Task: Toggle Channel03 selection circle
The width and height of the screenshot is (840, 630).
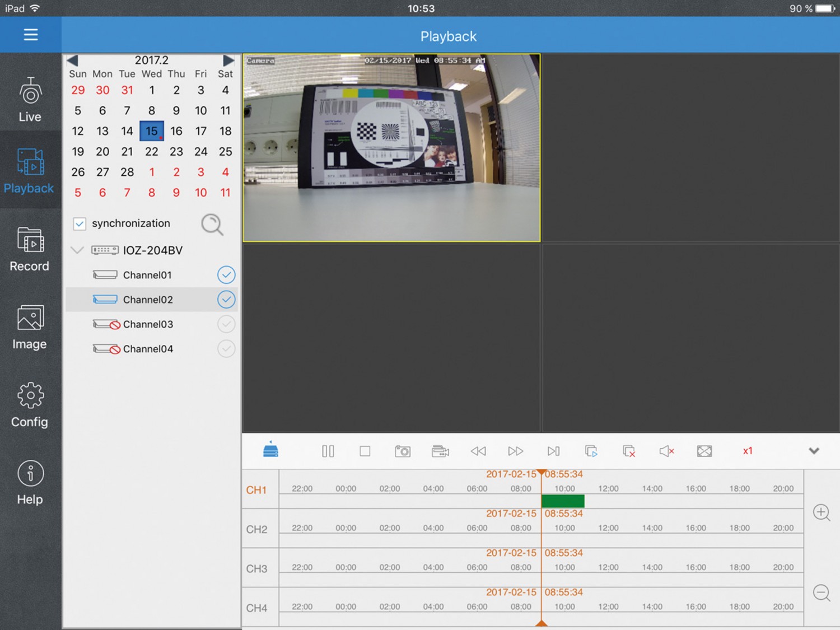Action: [x=226, y=324]
